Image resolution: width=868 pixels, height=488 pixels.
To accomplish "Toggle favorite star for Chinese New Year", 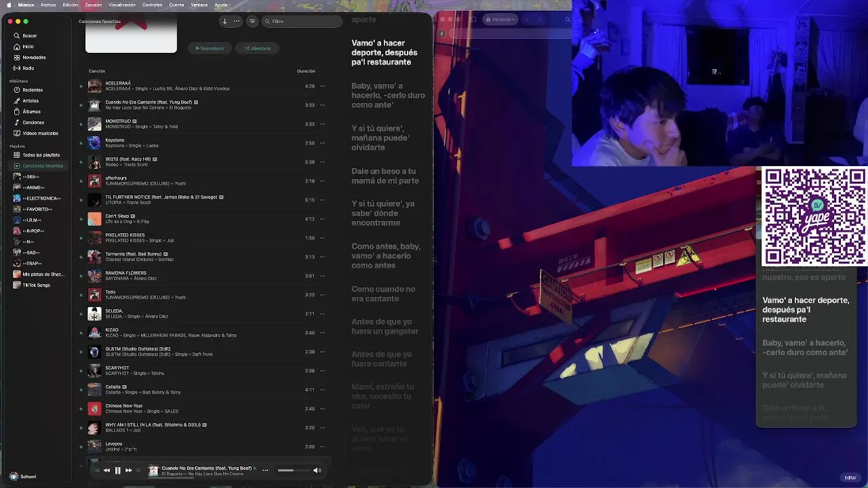I will click(81, 409).
